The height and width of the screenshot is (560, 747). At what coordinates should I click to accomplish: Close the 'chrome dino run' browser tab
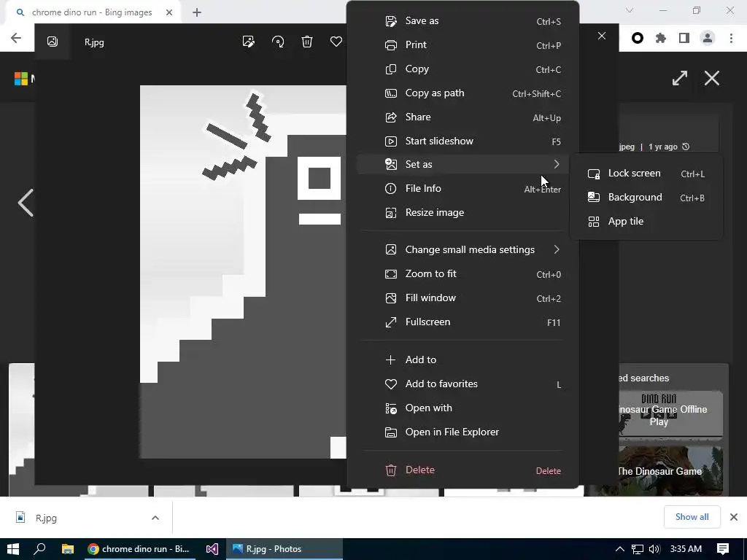click(169, 12)
